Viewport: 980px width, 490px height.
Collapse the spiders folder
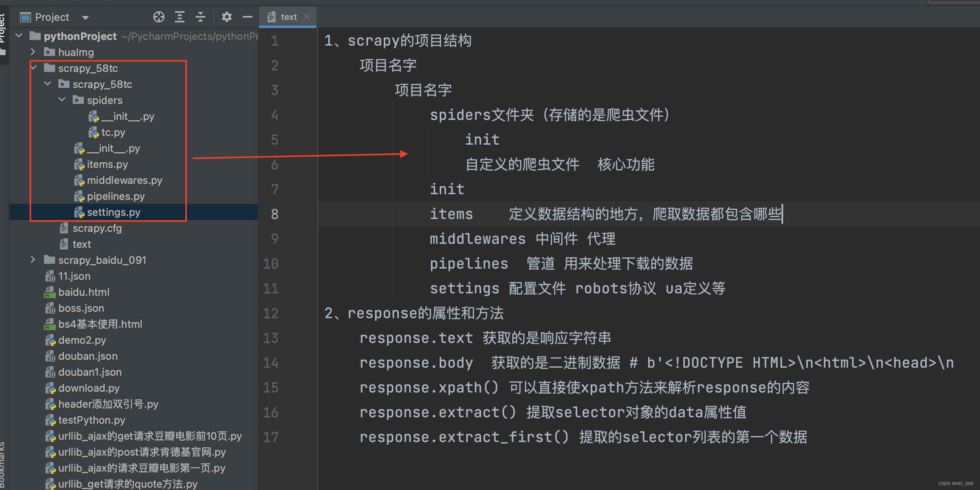click(62, 100)
